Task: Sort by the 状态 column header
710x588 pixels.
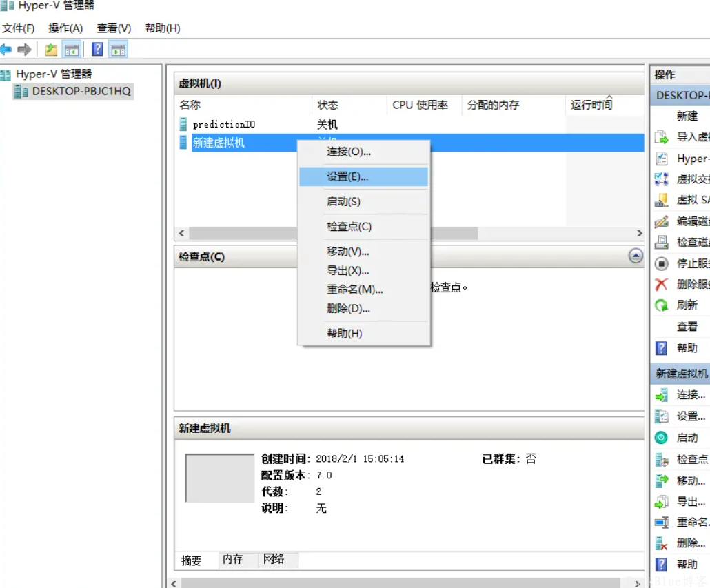Action: 349,105
